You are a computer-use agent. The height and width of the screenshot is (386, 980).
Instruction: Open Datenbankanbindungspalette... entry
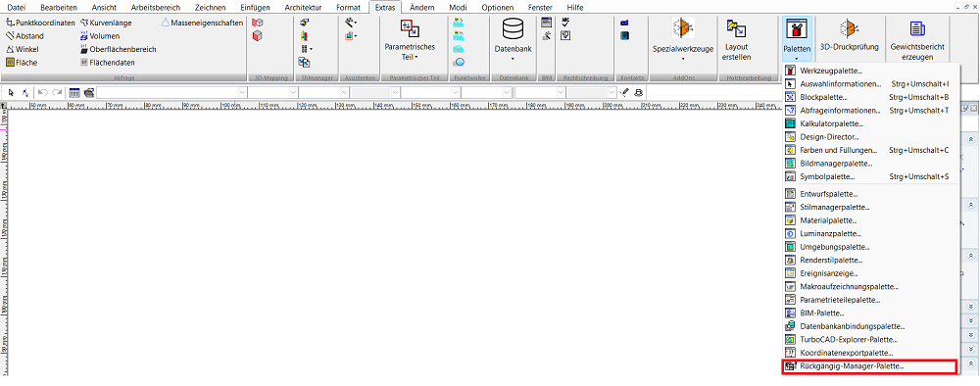click(x=869, y=326)
